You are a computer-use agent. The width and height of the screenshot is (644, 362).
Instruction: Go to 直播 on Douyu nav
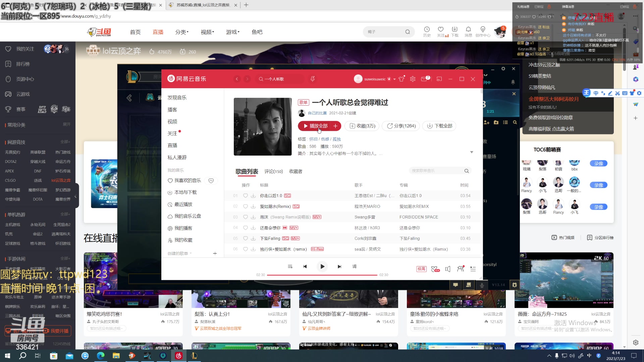(x=158, y=32)
